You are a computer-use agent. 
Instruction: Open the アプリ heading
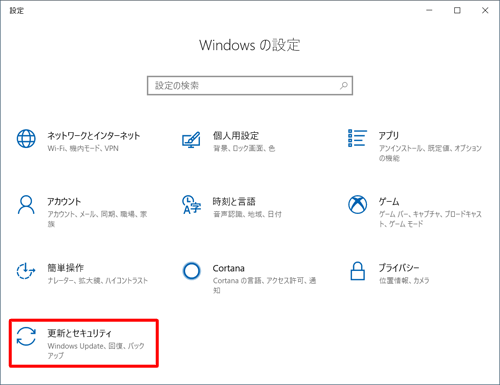[x=389, y=136]
